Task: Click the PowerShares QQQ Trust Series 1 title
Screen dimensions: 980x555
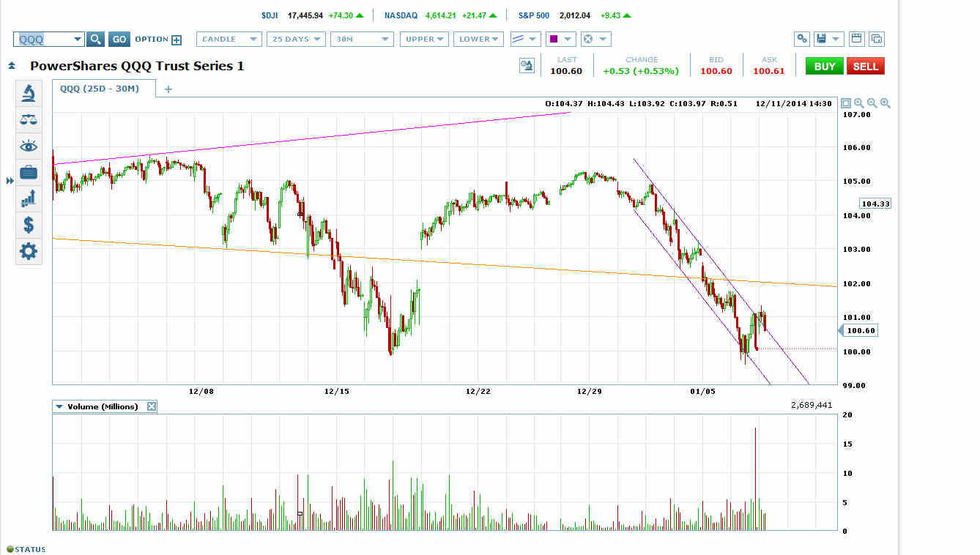Action: coord(137,66)
